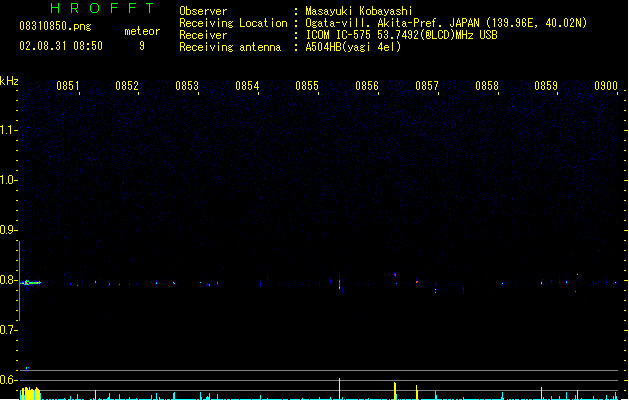629x400 pixels.
Task: Click the 0.9 kHz axis label
Action: (8, 230)
